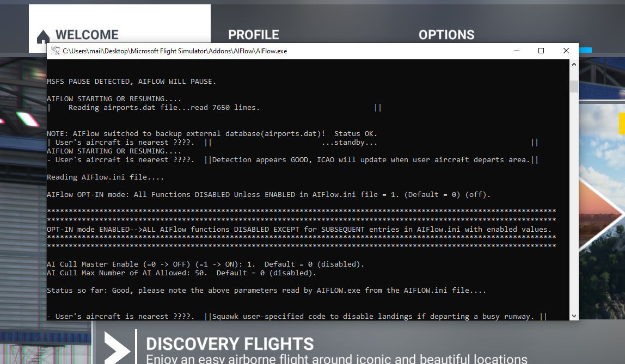625x364 pixels.
Task: Click the 'NOTE: AIFlow switched to backup' line
Action: point(212,134)
